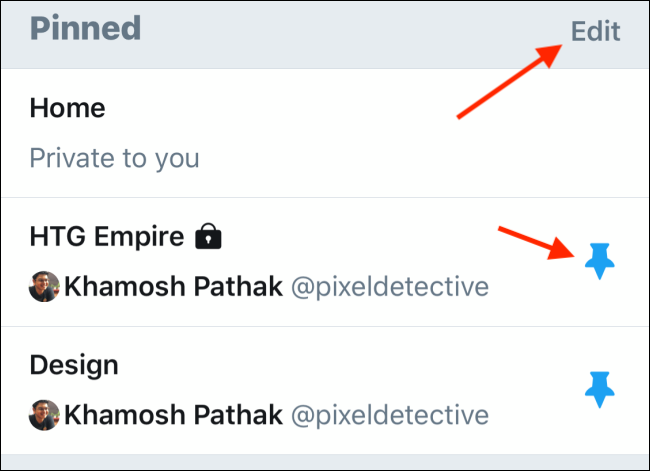This screenshot has height=471, width=650.
Task: Select @pixeldetective handle in Design row
Action: pyautogui.click(x=389, y=415)
